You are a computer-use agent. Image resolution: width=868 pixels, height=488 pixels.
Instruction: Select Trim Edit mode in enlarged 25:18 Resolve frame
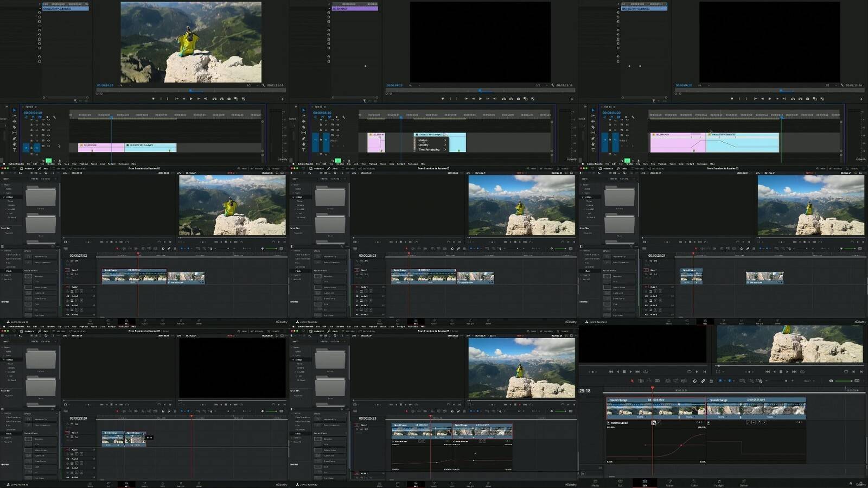point(641,381)
